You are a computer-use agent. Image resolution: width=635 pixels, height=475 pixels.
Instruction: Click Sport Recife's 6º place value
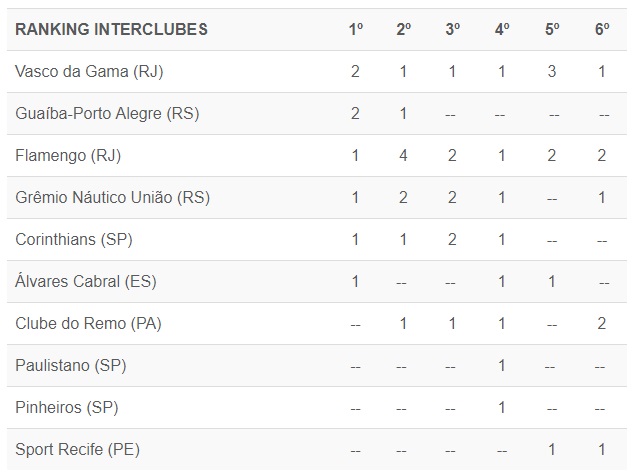point(602,450)
